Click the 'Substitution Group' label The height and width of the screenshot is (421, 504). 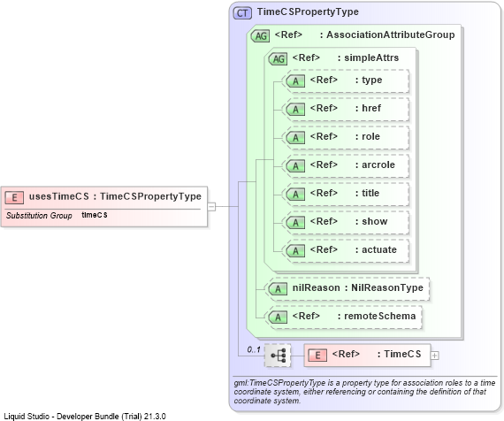[39, 216]
